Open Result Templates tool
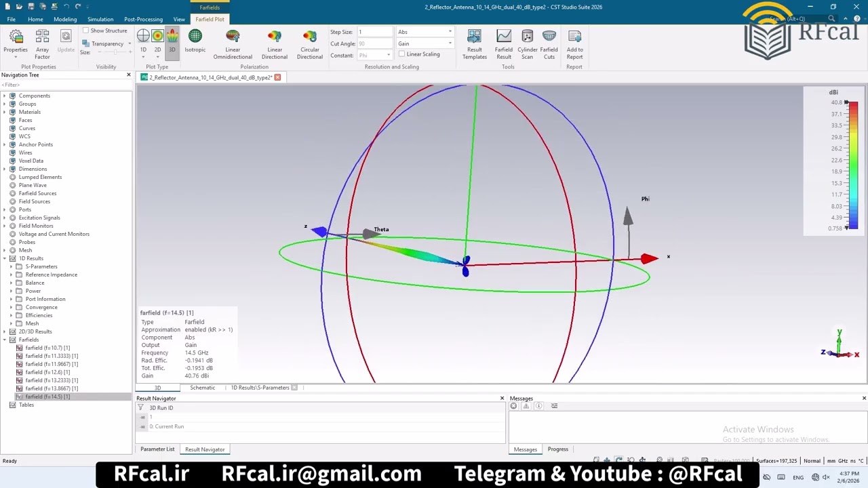Viewport: 868px width, 488px height. click(475, 45)
